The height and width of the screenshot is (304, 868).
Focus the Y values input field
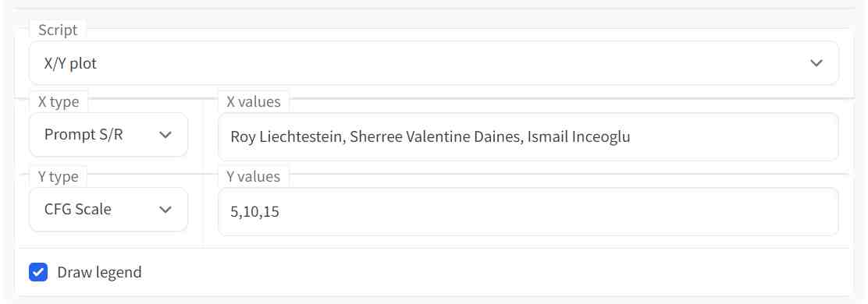(x=528, y=212)
